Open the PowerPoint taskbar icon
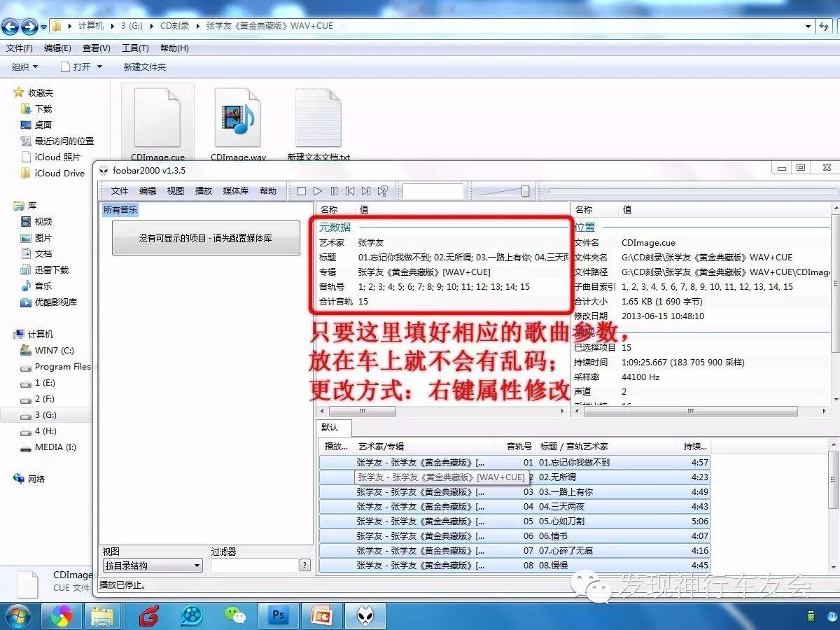 tap(322, 616)
